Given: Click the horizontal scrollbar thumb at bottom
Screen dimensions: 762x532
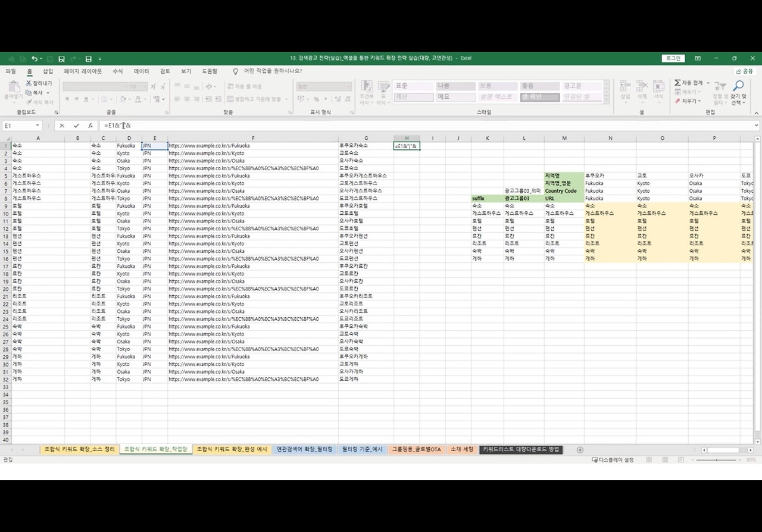Looking at the screenshot, I should pos(723,450).
